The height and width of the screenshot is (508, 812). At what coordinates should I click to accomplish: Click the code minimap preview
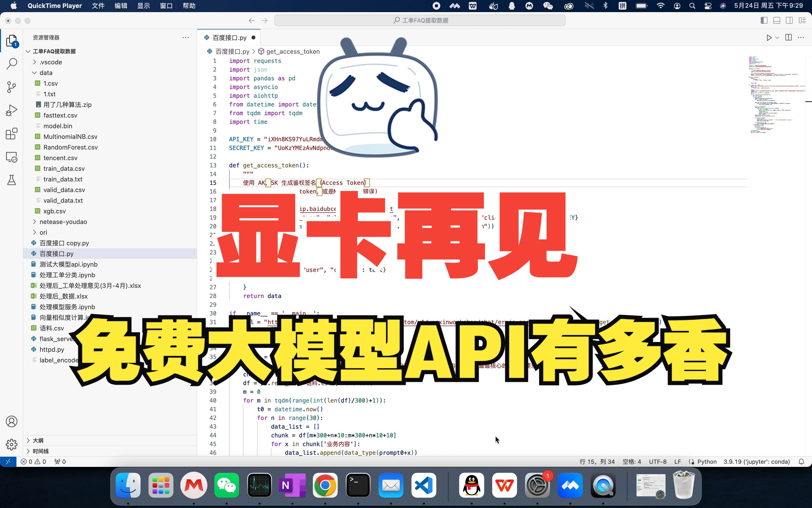pos(777,95)
